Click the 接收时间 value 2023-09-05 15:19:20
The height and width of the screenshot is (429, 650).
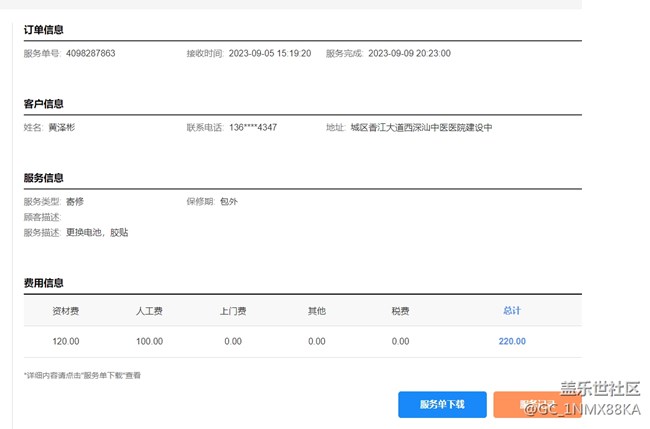270,53
